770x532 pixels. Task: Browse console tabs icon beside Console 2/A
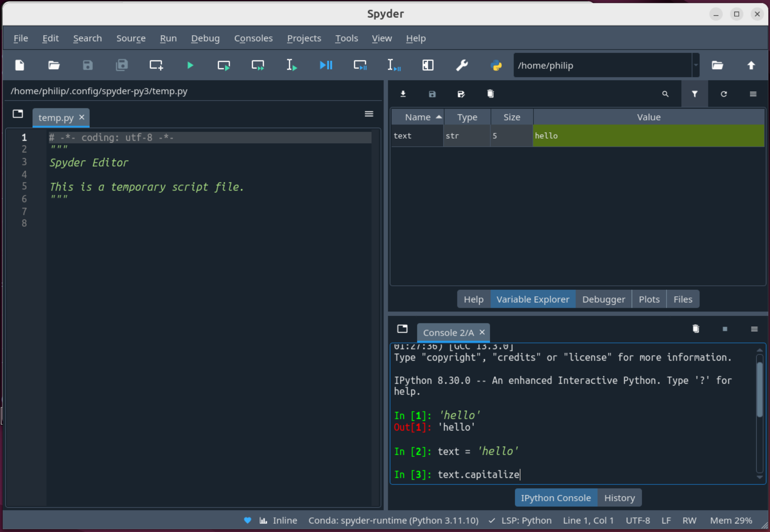tap(402, 329)
